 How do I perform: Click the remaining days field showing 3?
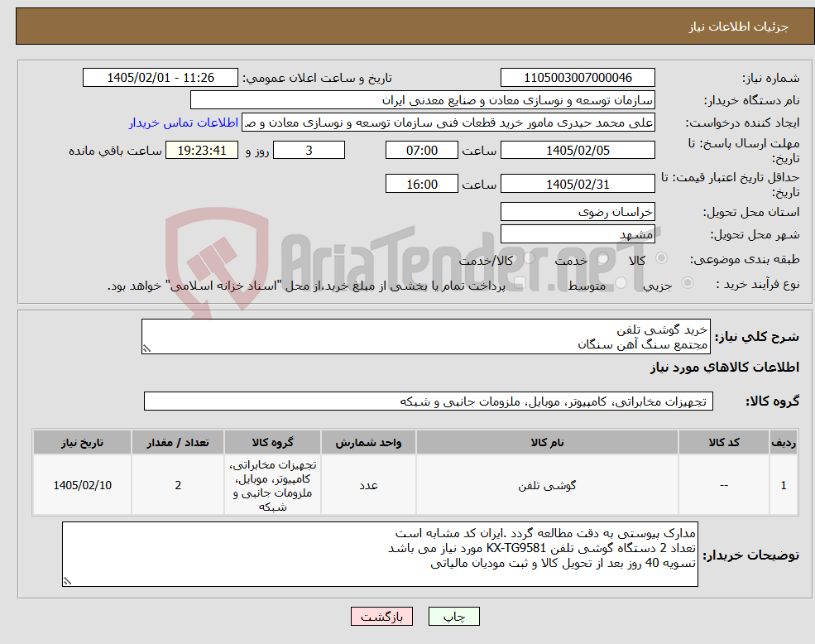click(309, 151)
